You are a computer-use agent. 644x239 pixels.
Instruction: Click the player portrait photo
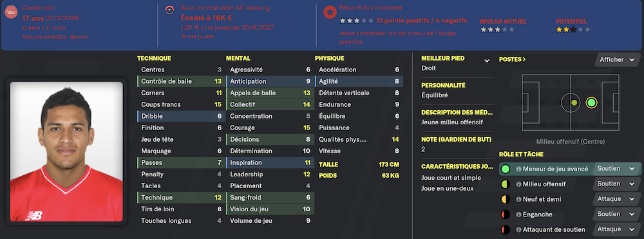click(x=66, y=151)
